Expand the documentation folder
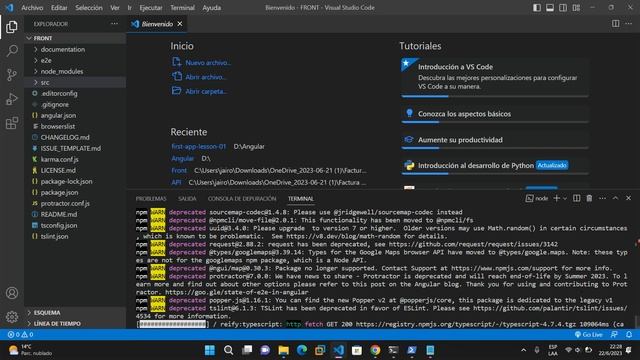The image size is (640, 360). [75, 49]
